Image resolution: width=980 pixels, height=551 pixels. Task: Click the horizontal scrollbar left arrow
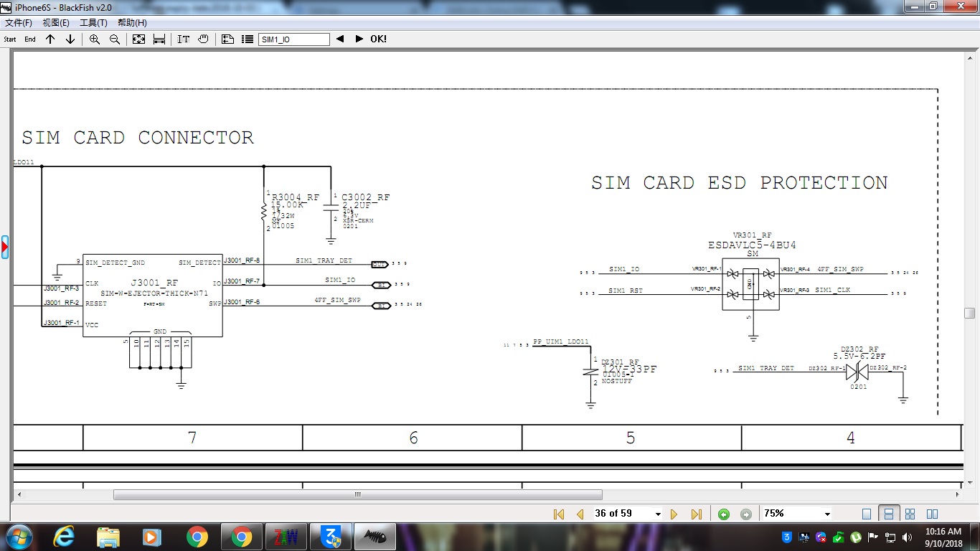[x=19, y=494]
